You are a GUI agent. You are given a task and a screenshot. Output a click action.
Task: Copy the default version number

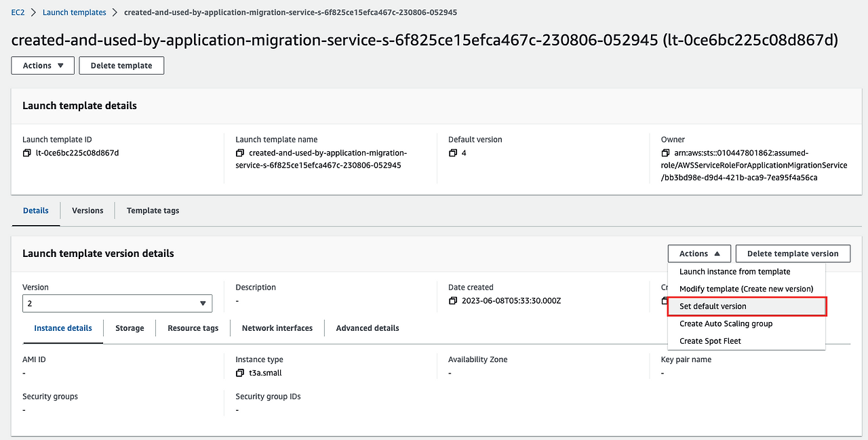(453, 153)
